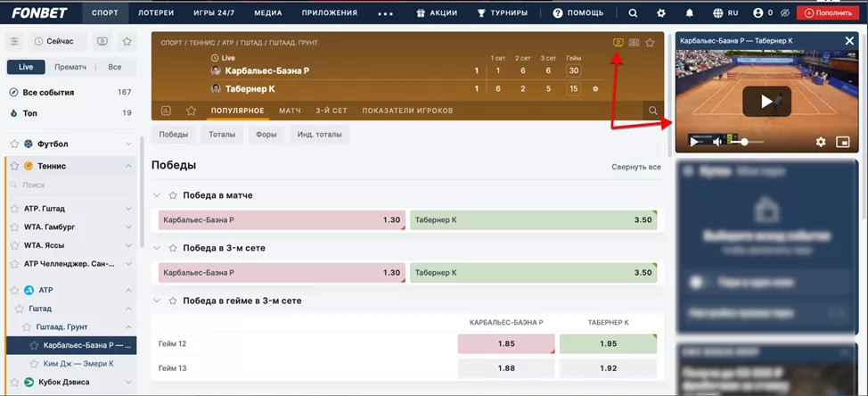The height and width of the screenshot is (396, 868).
Task: Select the Прематч filter toggle
Action: [70, 67]
